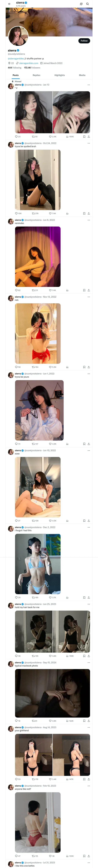Bookmark the "your girlfriend" post
Viewport: 98px width, 868px height.
[84, 779]
